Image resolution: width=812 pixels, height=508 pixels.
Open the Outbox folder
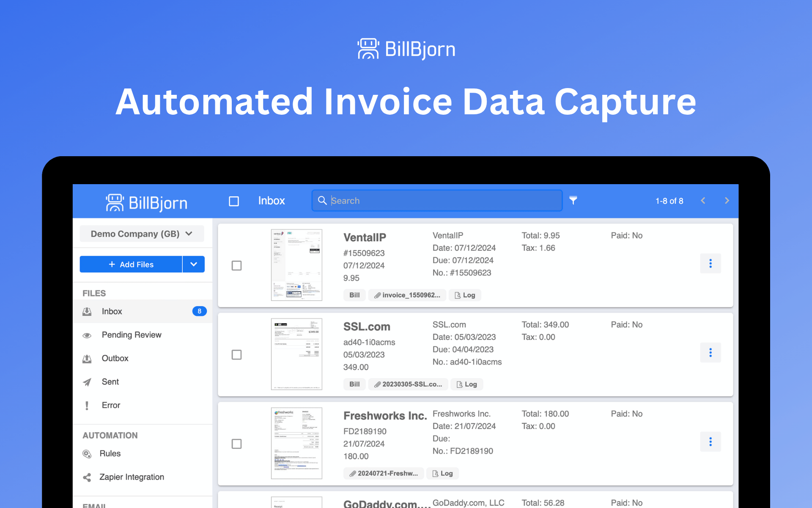[115, 358]
